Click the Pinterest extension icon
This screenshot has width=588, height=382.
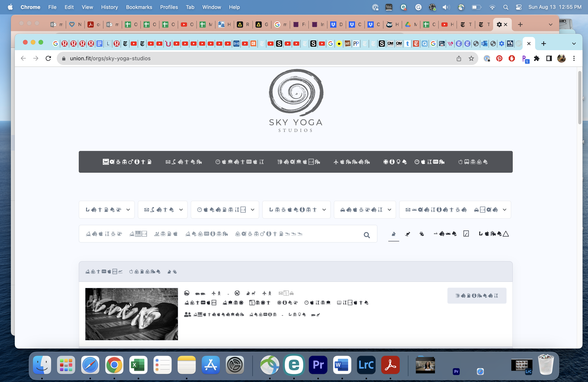point(499,58)
